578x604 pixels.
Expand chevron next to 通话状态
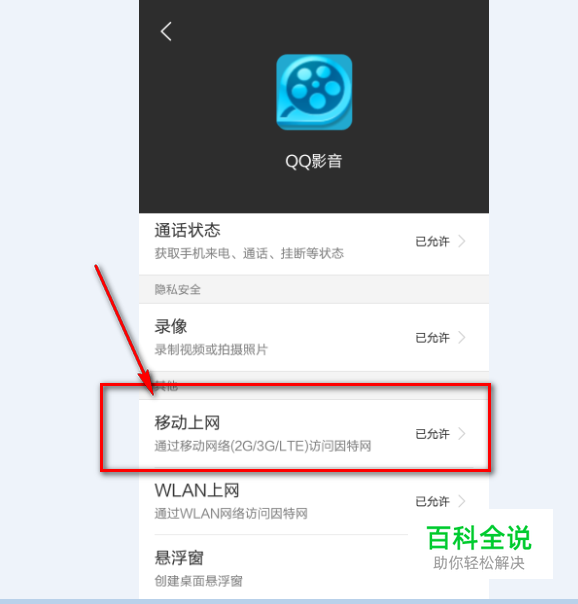click(x=461, y=242)
